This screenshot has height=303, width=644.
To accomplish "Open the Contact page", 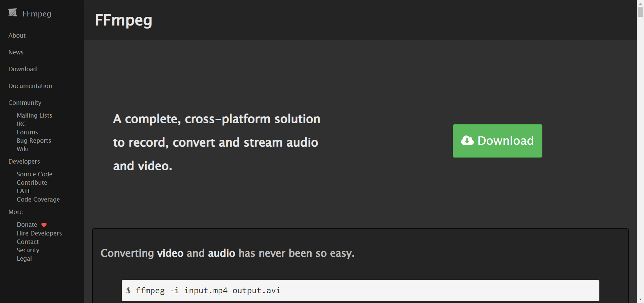I will (x=28, y=242).
